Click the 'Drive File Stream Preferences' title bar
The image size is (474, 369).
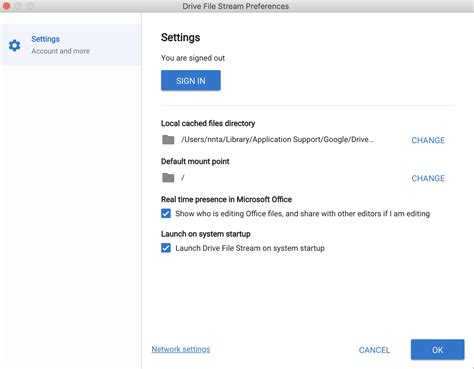(x=235, y=6)
